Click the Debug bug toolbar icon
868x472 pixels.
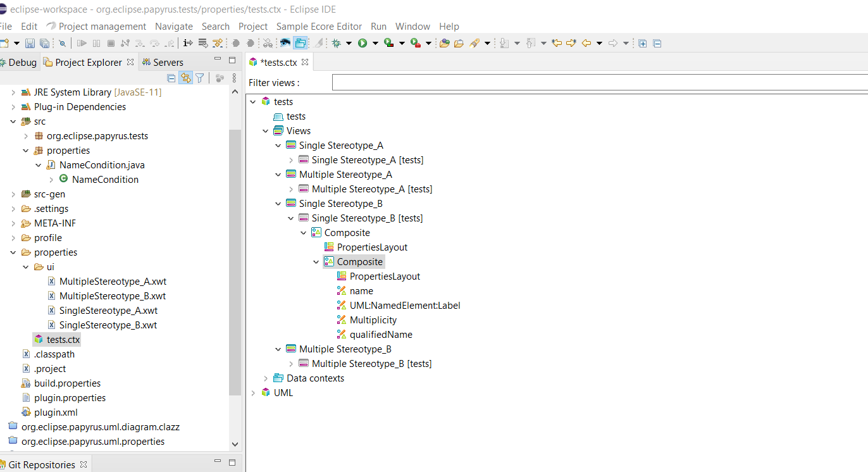(x=336, y=43)
